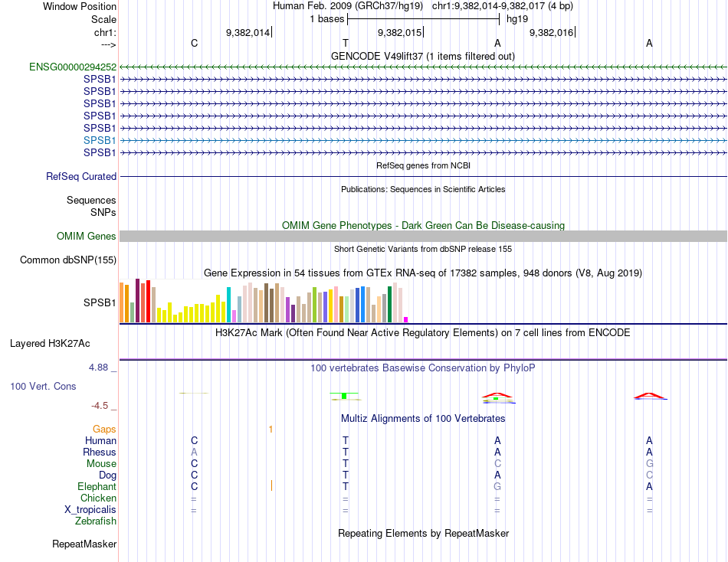Click the '1 bases' scale bar label
728x562 pixels.
pyautogui.click(x=327, y=19)
